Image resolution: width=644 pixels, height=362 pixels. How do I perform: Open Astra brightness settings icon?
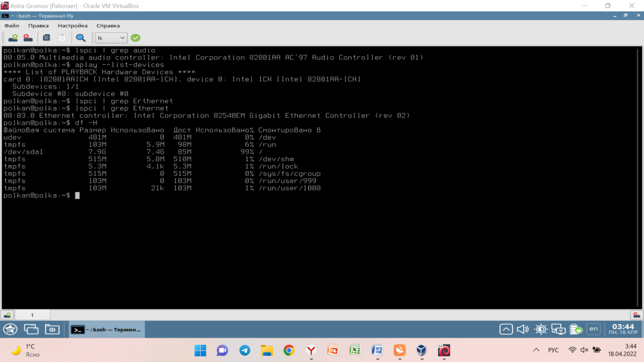[541, 330]
